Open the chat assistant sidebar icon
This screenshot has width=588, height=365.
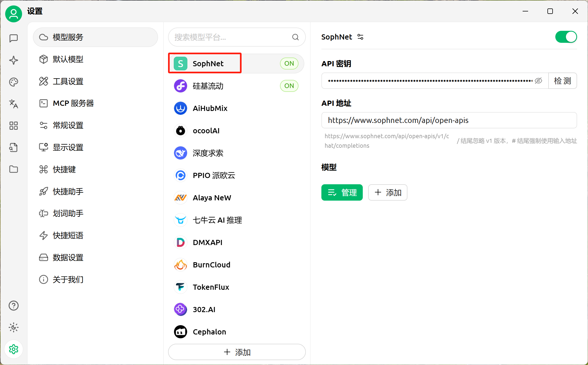coord(14,38)
